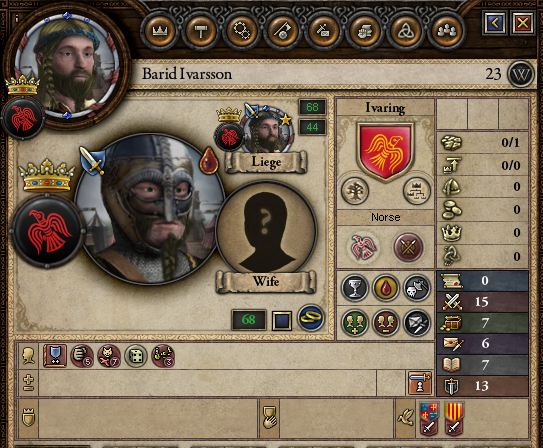The image size is (543, 448).
Task: Click the dice trait icon
Action: tap(136, 356)
